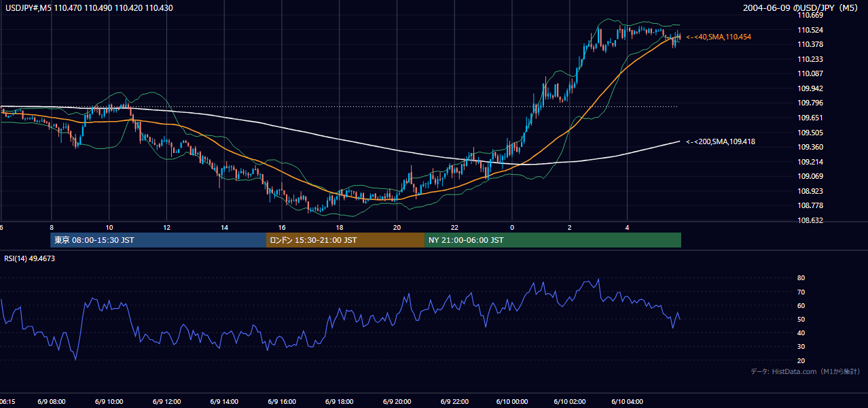
Task: Click price axis label 109.214
Action: pyautogui.click(x=811, y=162)
